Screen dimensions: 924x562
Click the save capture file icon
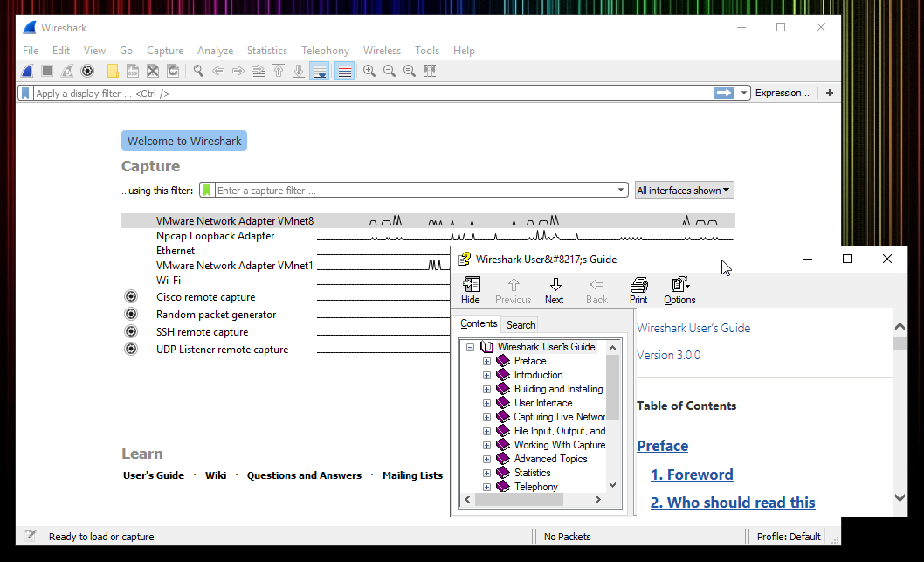pos(133,71)
